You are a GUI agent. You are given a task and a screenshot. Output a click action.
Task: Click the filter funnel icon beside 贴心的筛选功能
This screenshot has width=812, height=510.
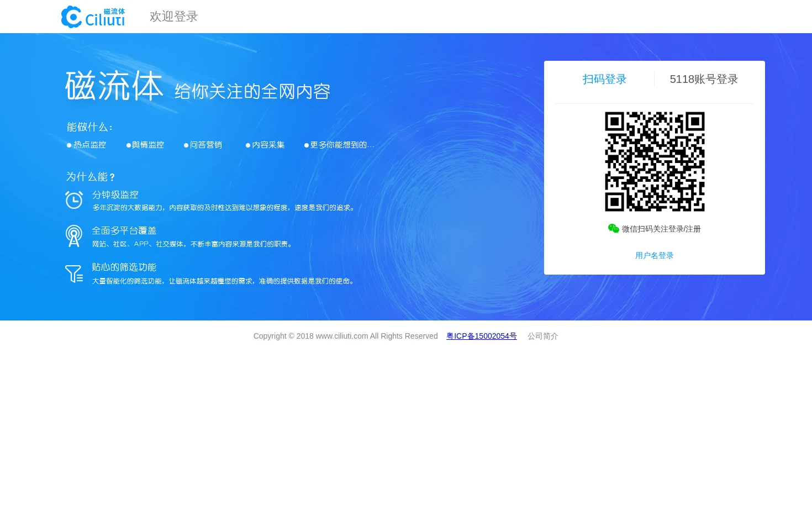pos(74,274)
